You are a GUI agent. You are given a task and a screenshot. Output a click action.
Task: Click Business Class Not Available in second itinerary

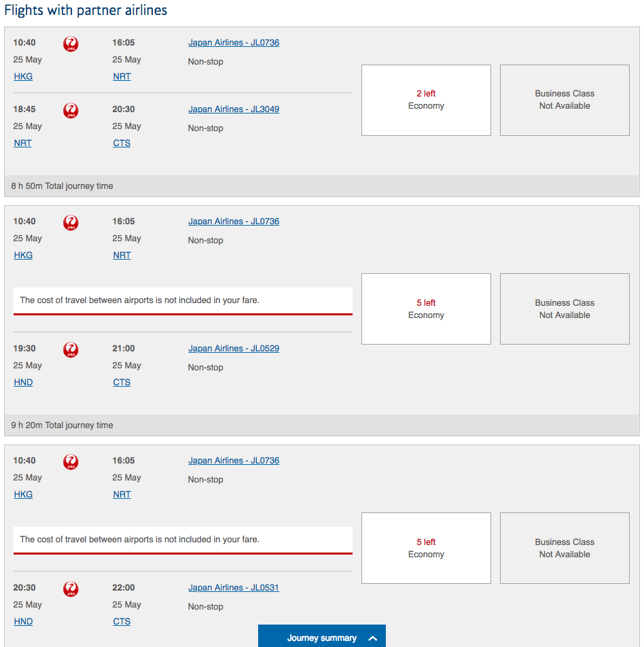565,309
